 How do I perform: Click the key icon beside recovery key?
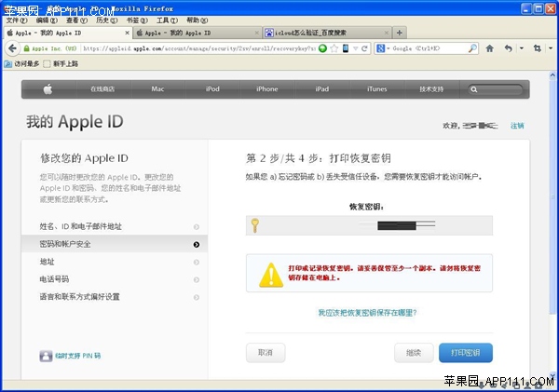253,224
